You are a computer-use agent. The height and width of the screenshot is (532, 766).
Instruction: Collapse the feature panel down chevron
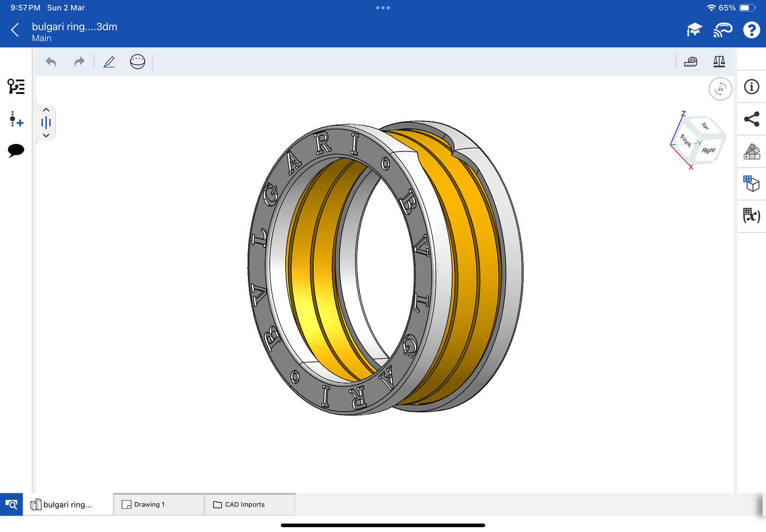(46, 136)
